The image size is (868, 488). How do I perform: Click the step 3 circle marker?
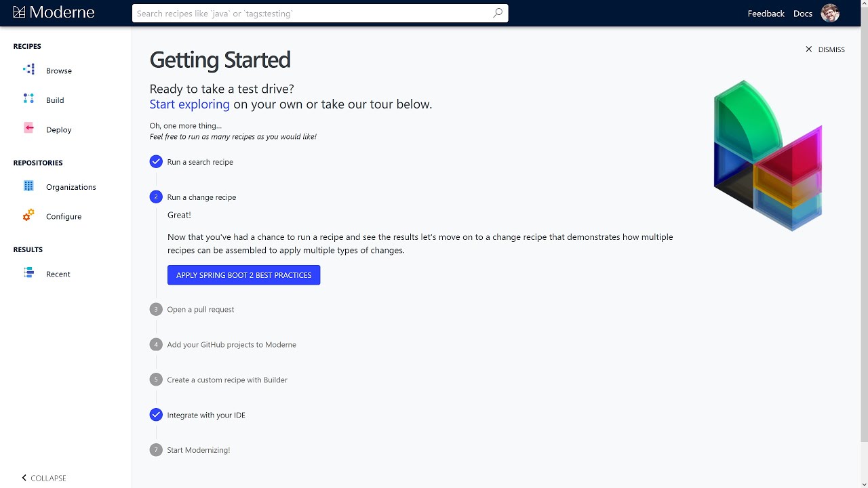click(156, 309)
